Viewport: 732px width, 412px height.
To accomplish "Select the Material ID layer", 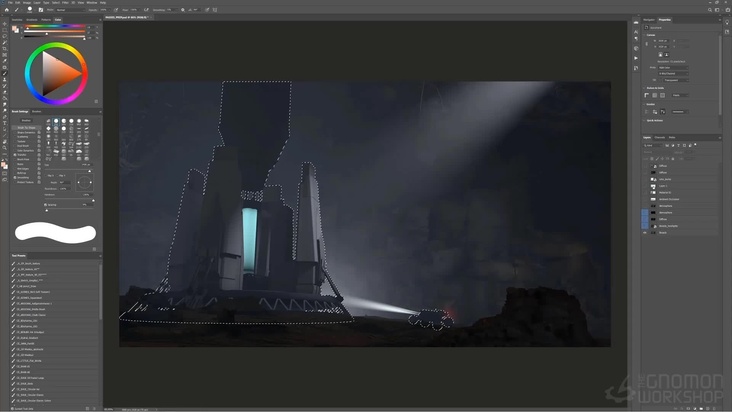I will click(x=681, y=192).
